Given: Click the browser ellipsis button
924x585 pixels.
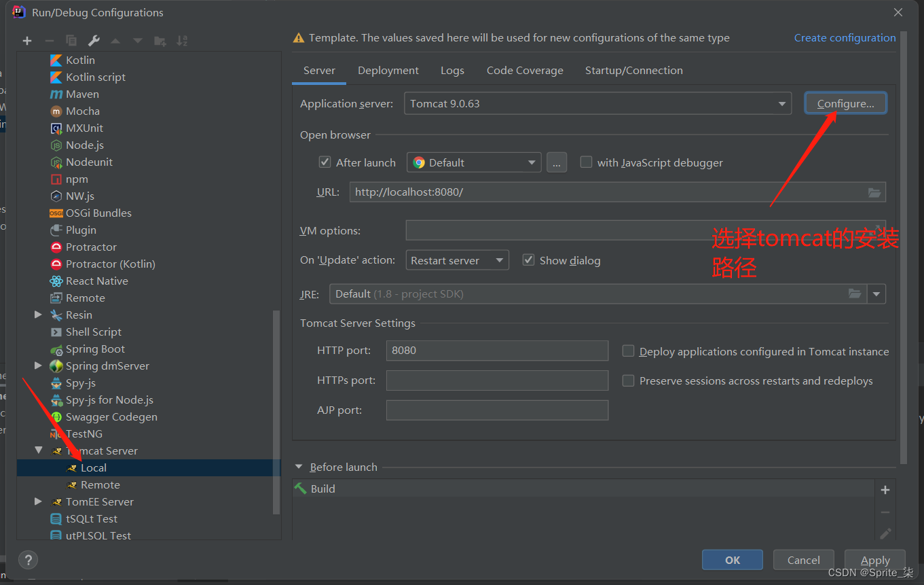Looking at the screenshot, I should [557, 162].
